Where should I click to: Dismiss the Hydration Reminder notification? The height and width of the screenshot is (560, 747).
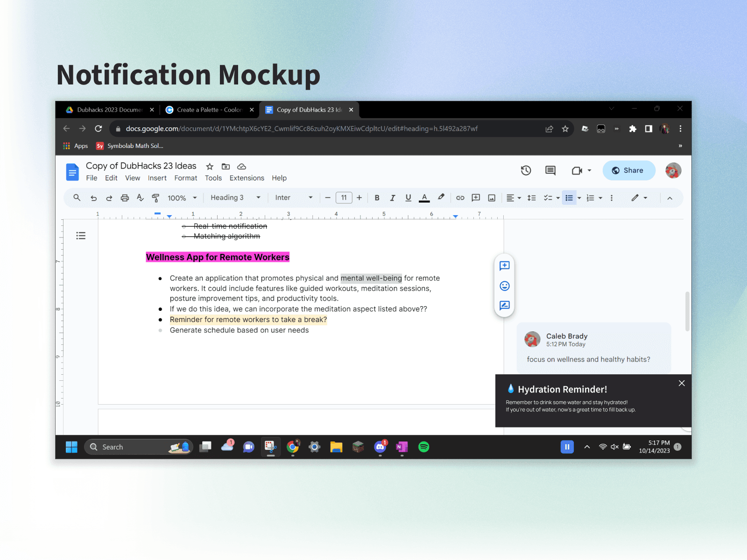681,383
